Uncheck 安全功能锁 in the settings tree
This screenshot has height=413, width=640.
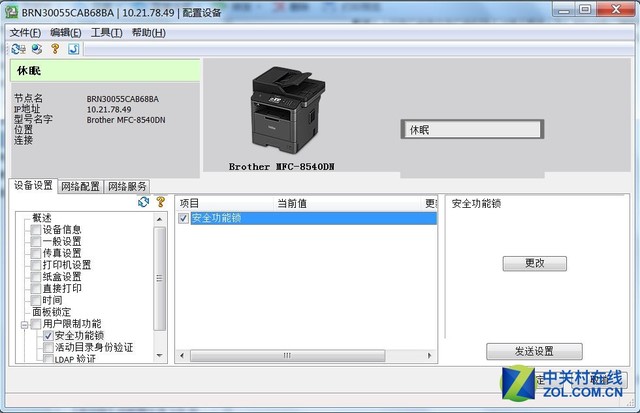point(48,336)
